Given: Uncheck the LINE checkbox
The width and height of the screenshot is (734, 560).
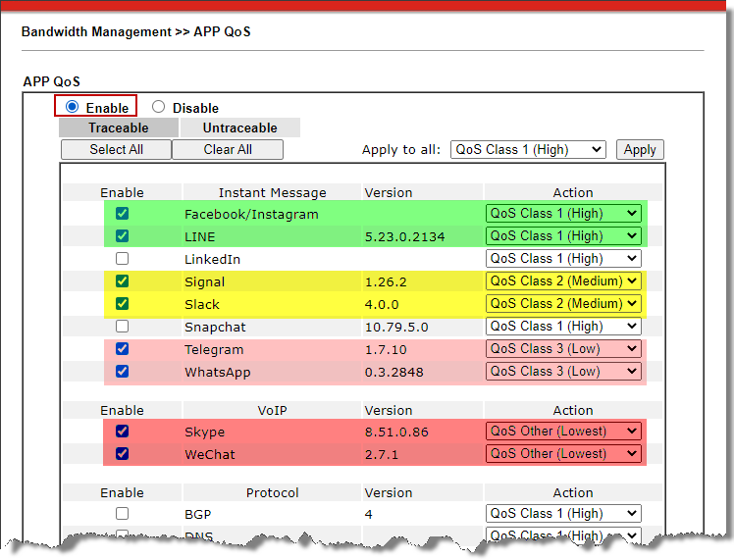Looking at the screenshot, I should pyautogui.click(x=123, y=235).
